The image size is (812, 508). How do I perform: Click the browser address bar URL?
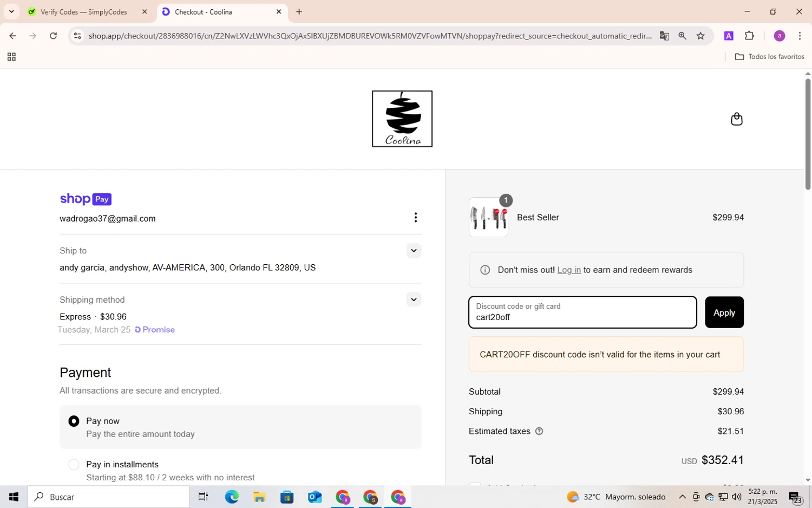[370, 36]
